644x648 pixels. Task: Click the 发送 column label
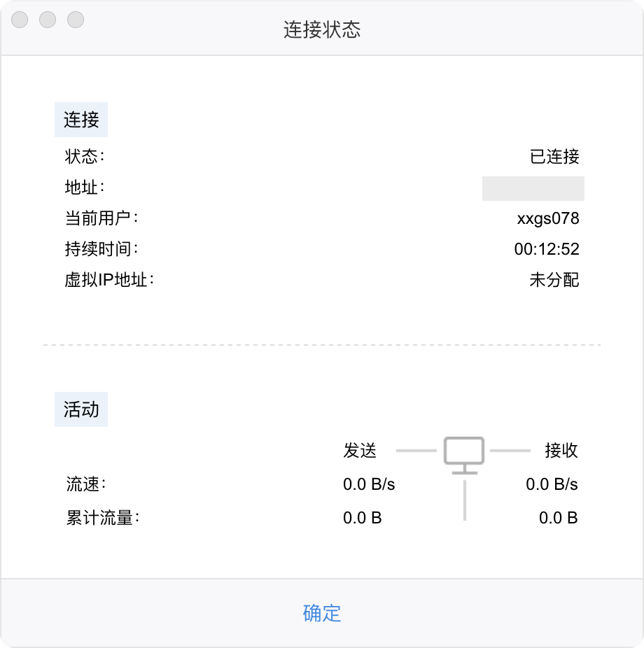tap(360, 451)
